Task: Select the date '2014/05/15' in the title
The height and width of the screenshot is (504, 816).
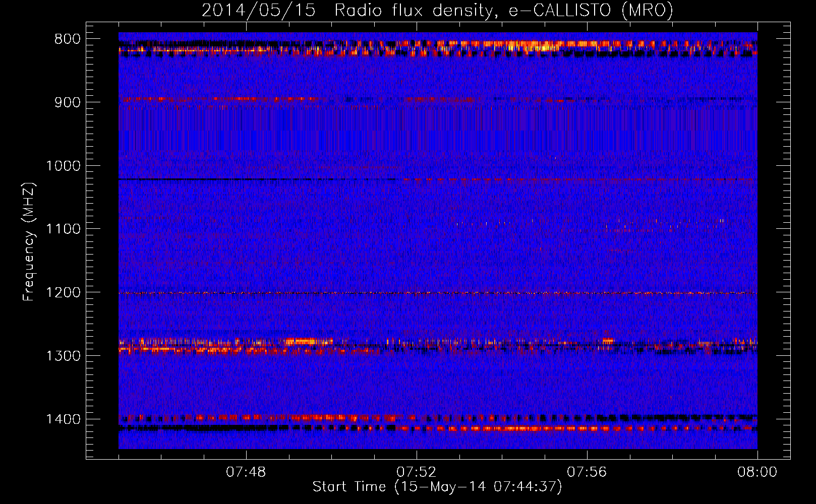Action: coord(259,11)
